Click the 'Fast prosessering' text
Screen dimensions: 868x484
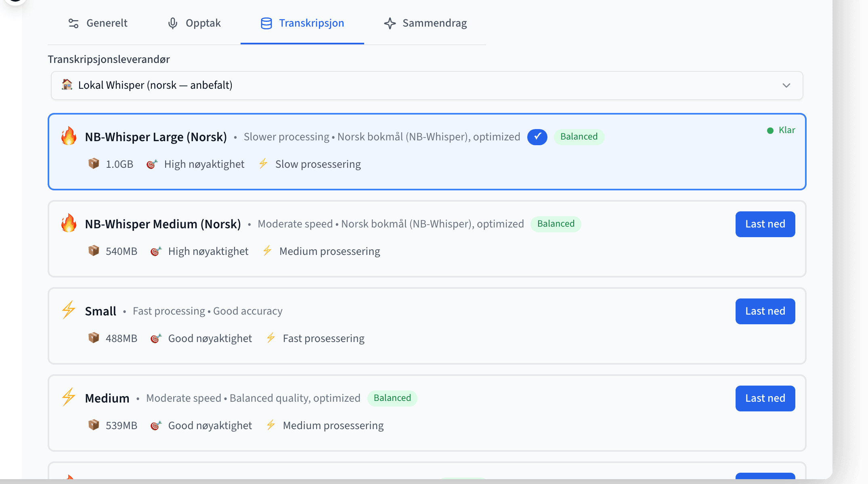(324, 338)
